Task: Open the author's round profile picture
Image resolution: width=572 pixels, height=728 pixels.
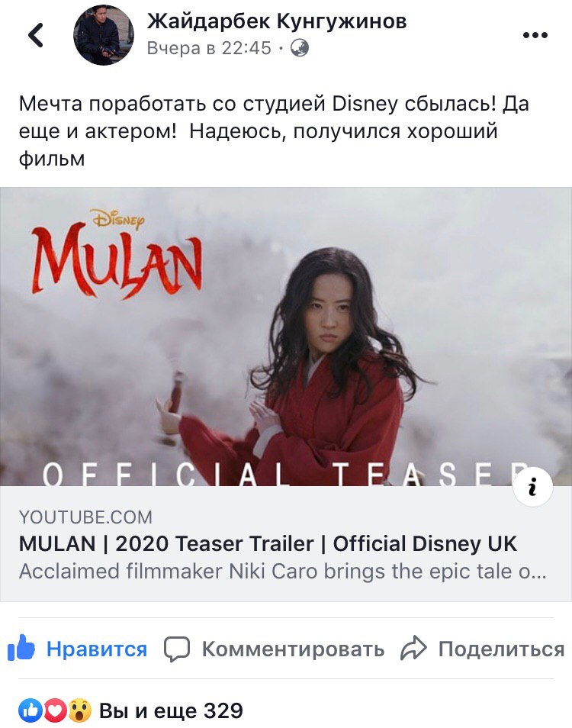Action: [104, 36]
